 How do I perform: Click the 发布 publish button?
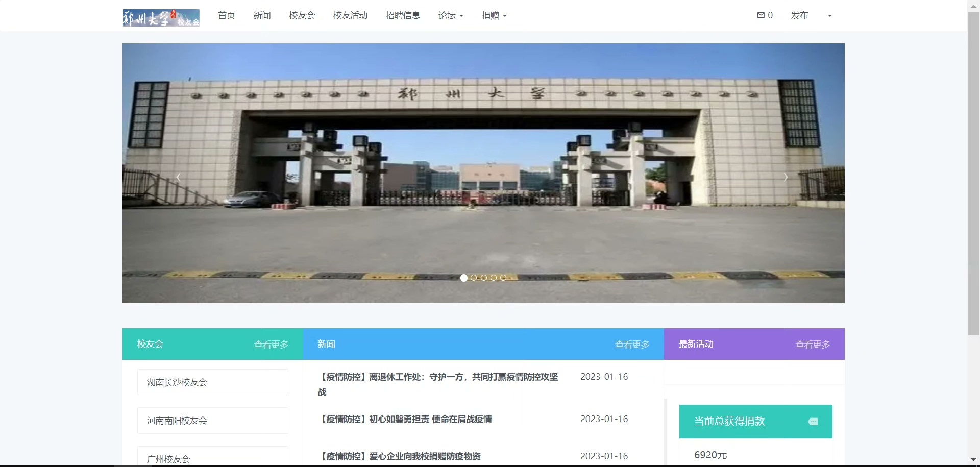coord(799,16)
